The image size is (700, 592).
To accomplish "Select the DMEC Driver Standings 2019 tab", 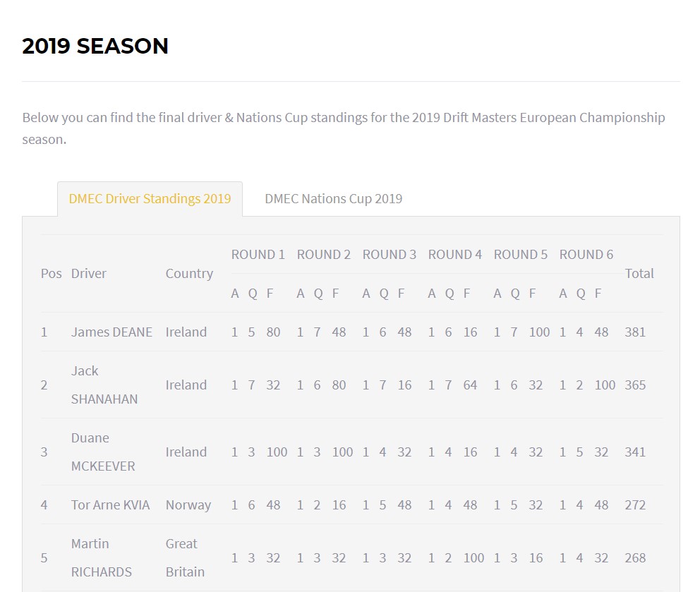I will (x=150, y=199).
